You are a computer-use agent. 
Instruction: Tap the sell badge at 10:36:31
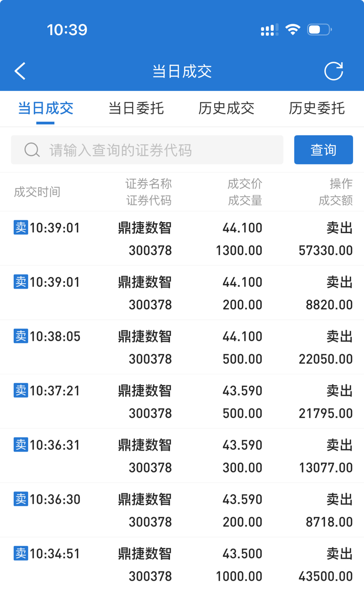[x=21, y=445]
